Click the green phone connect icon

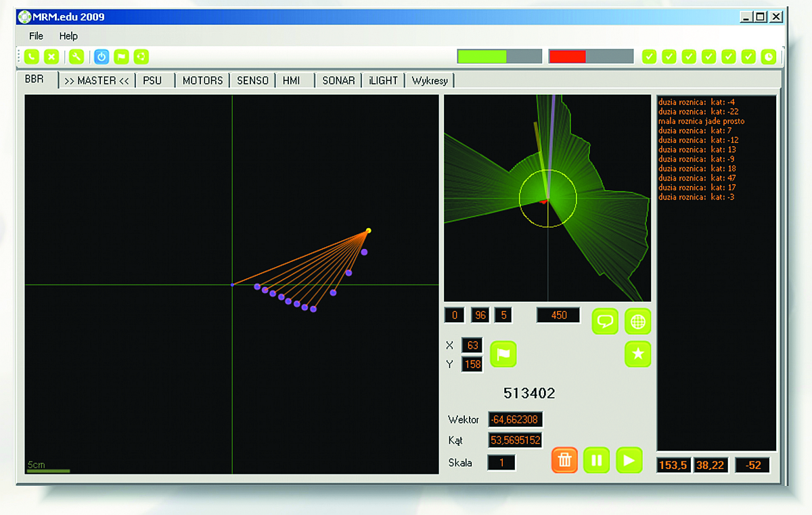click(x=32, y=57)
